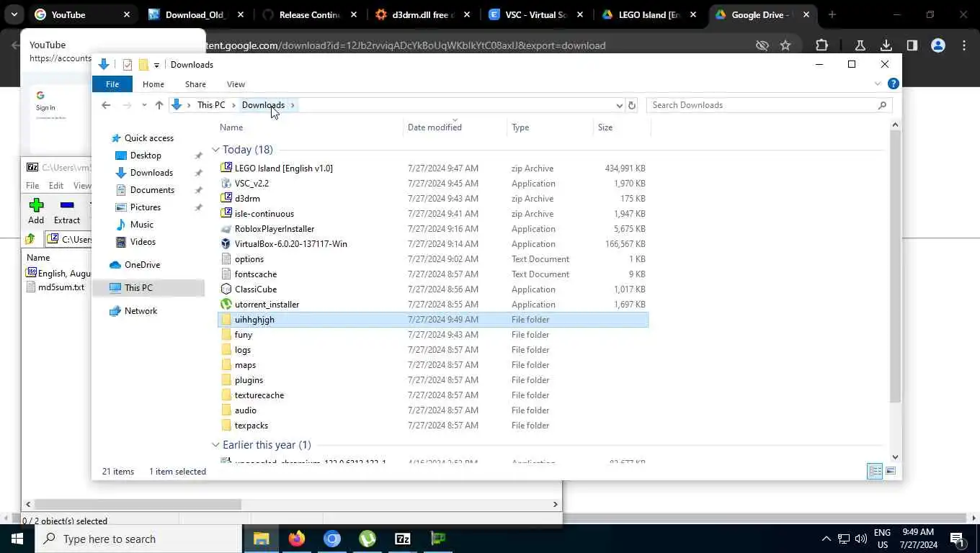Click chevron after Downloads in breadcrumb
This screenshot has width=980, height=553.
tap(293, 105)
